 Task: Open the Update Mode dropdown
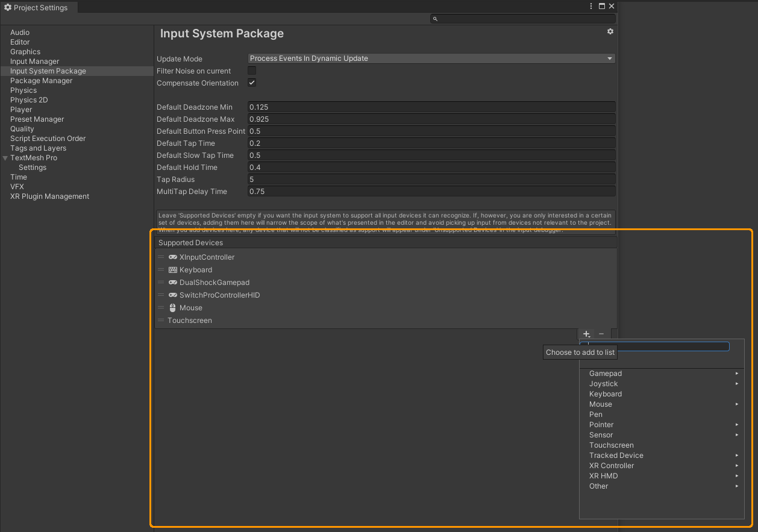point(431,58)
